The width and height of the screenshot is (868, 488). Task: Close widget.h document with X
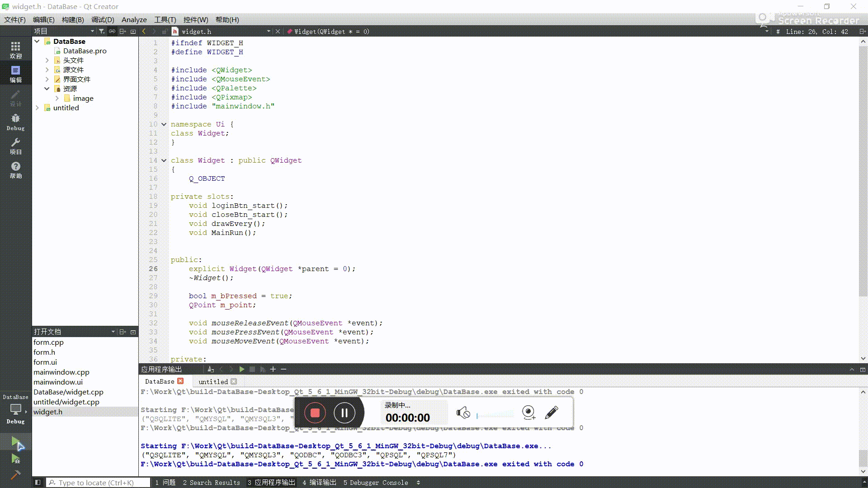pos(278,31)
